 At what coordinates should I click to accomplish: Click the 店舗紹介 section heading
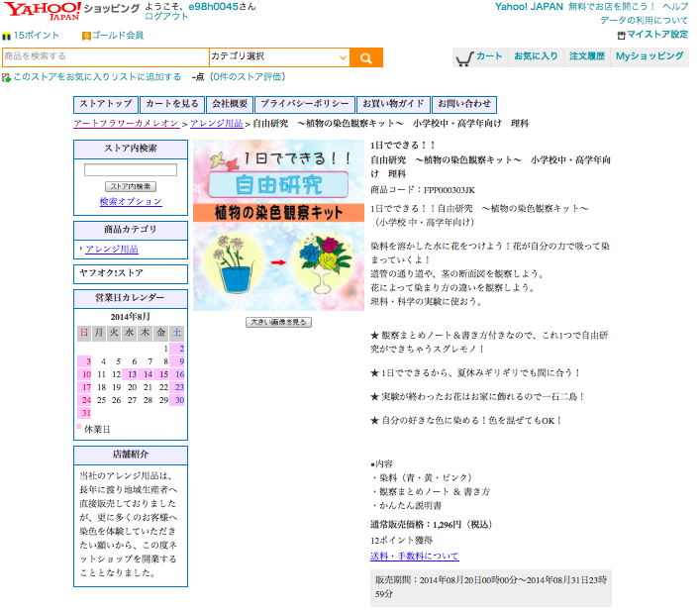[131, 455]
